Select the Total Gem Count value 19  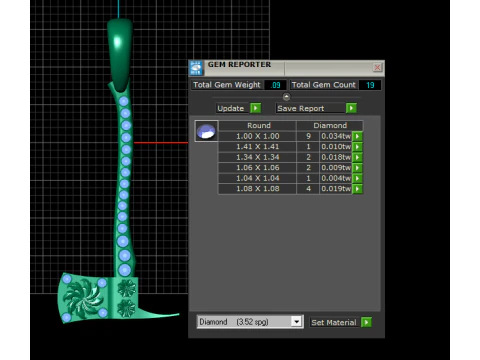coord(370,85)
